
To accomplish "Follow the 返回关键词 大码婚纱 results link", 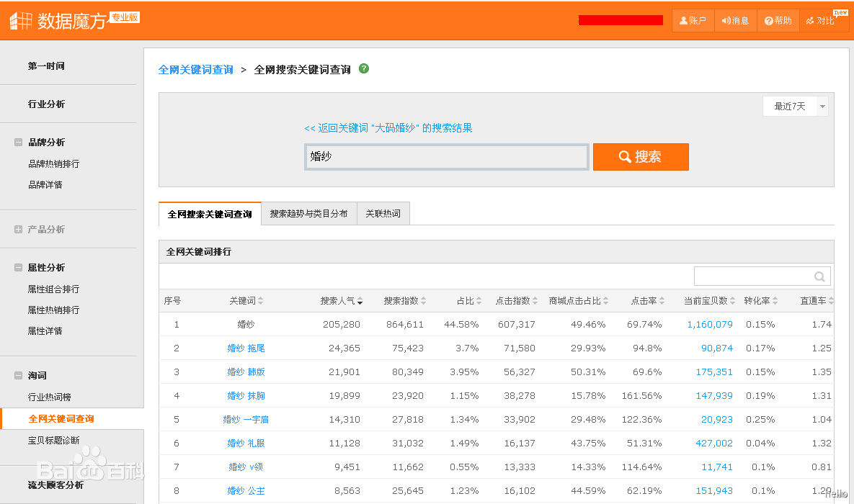I will click(388, 128).
